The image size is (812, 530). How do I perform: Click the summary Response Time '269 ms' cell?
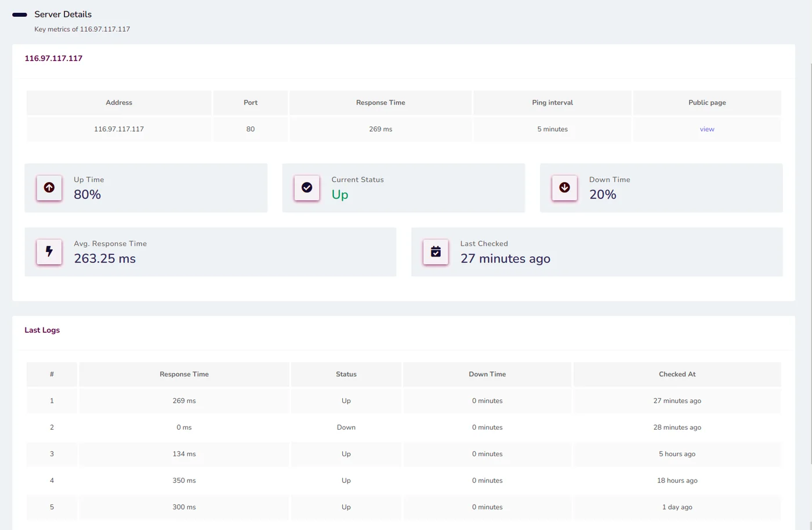[380, 129]
